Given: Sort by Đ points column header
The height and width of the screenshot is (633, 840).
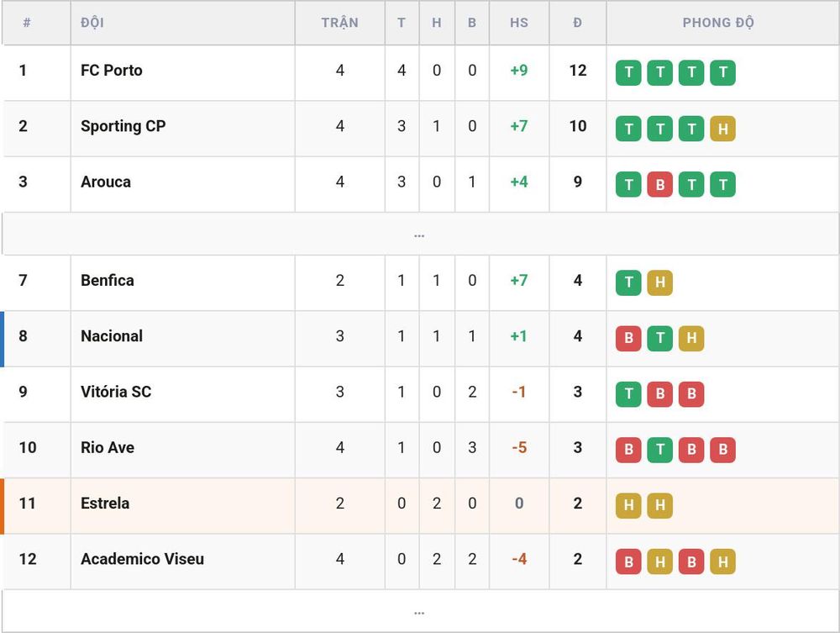Looking at the screenshot, I should tap(577, 23).
